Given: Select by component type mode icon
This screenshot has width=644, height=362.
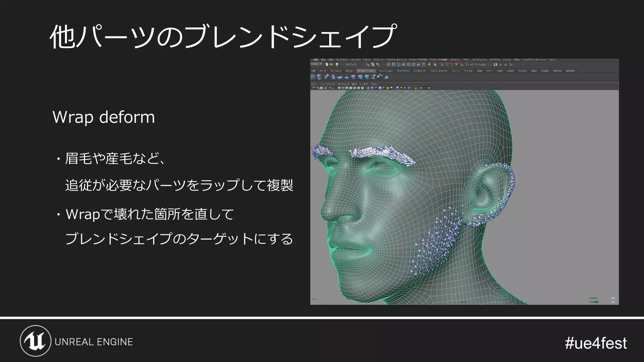Looking at the screenshot, I should (x=378, y=64).
